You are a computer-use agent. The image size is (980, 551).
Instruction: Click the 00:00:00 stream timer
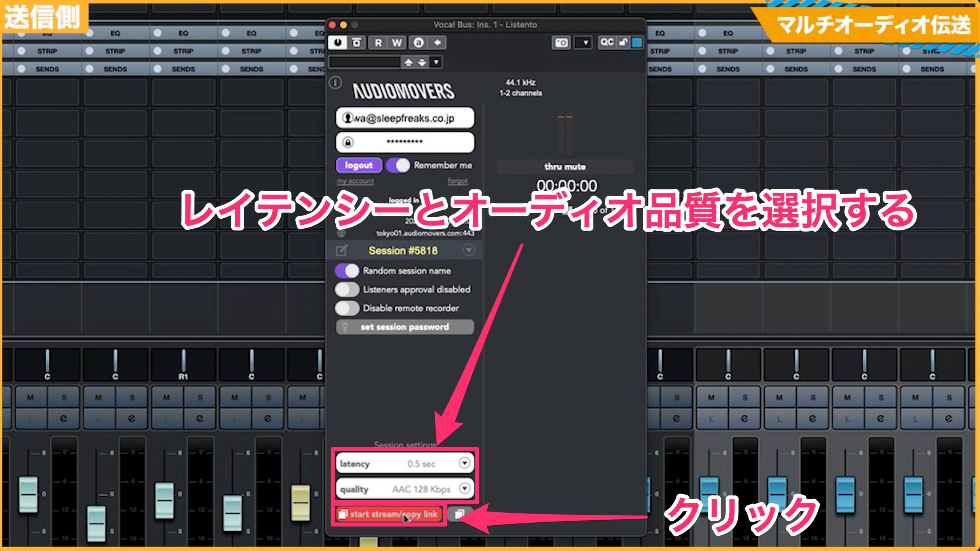click(x=566, y=186)
